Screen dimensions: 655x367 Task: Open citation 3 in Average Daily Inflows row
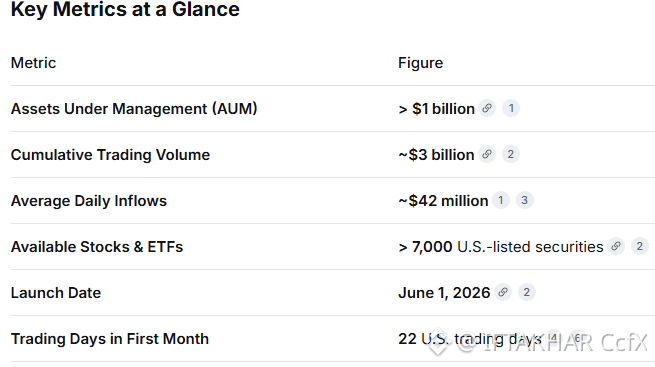point(525,200)
